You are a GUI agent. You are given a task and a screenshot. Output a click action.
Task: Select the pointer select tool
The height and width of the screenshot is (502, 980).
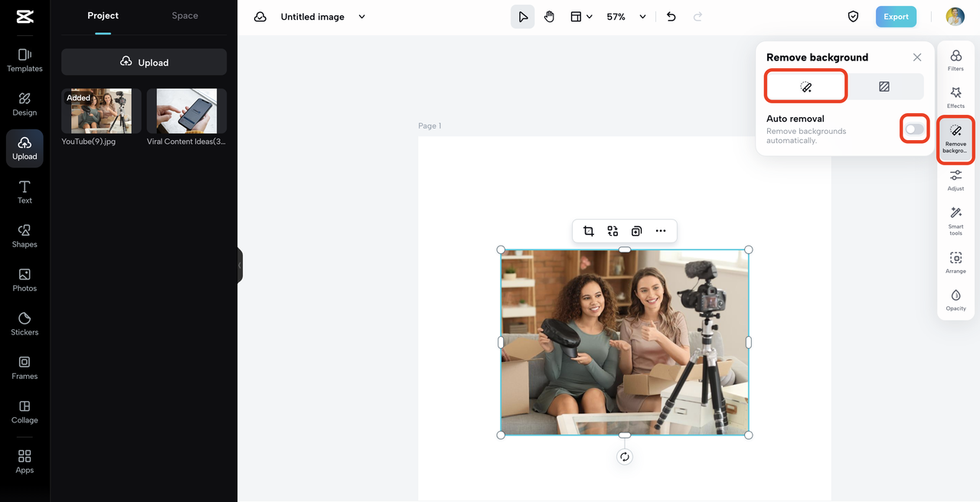point(523,17)
